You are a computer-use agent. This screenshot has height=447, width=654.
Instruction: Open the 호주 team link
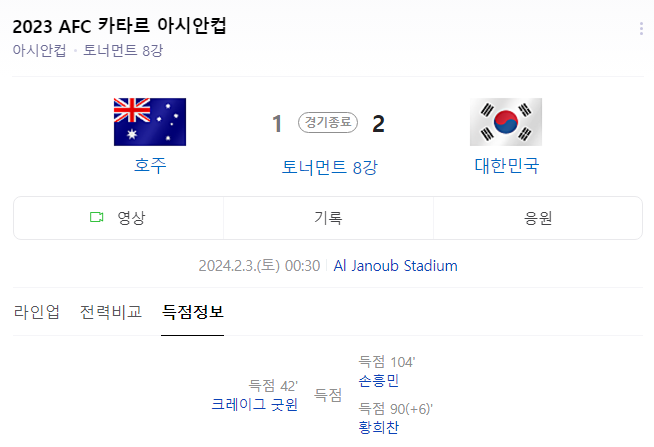150,165
